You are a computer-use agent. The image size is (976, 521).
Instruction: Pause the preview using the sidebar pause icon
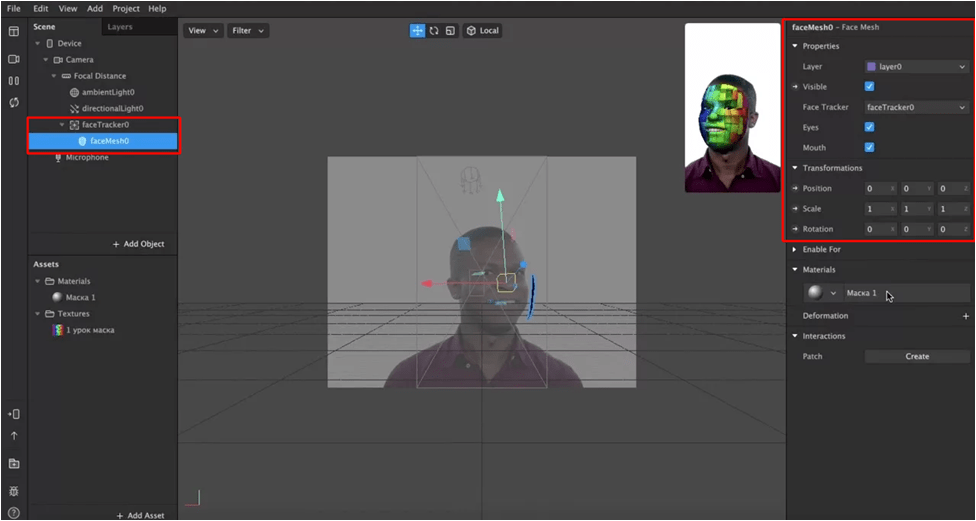click(x=14, y=81)
